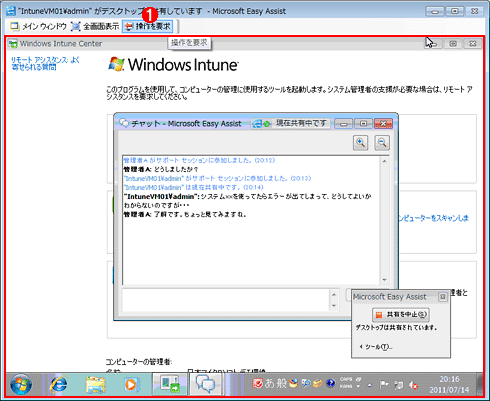Click the メイン ウィンドウ toolbar button

click(38, 26)
